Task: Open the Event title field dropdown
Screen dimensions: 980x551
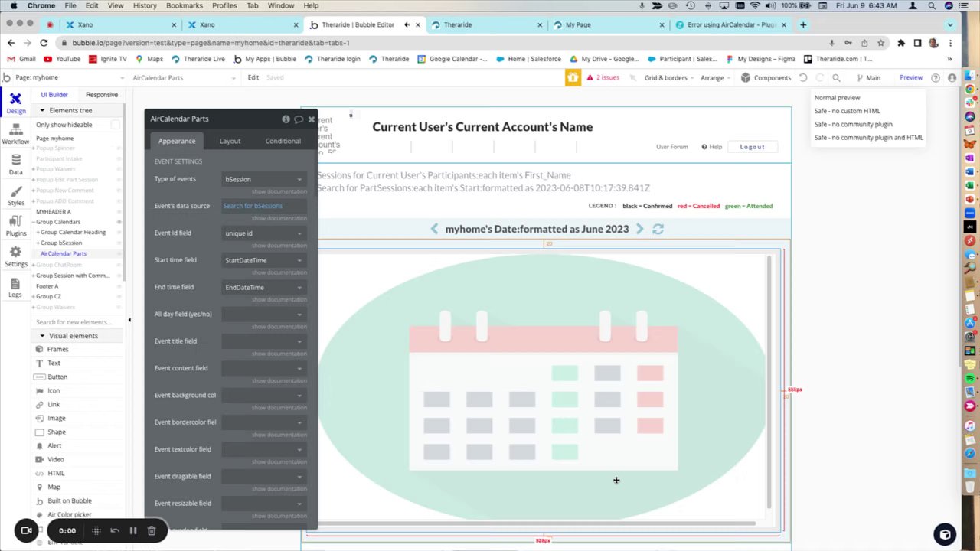Action: [x=264, y=341]
